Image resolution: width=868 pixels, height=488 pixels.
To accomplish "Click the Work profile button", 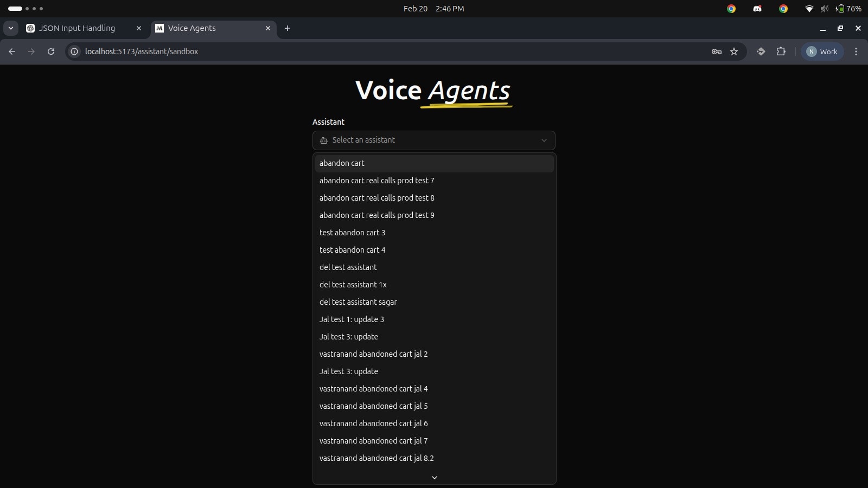I will [822, 52].
